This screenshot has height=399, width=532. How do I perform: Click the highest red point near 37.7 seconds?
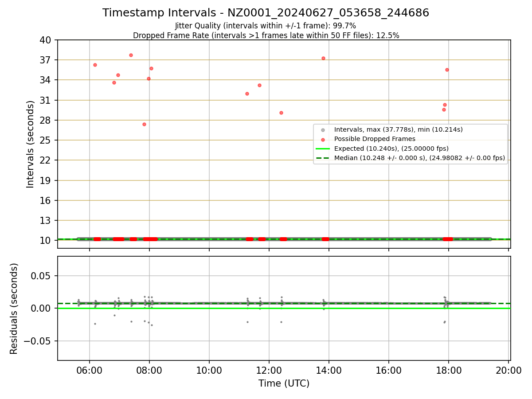tap(131, 55)
